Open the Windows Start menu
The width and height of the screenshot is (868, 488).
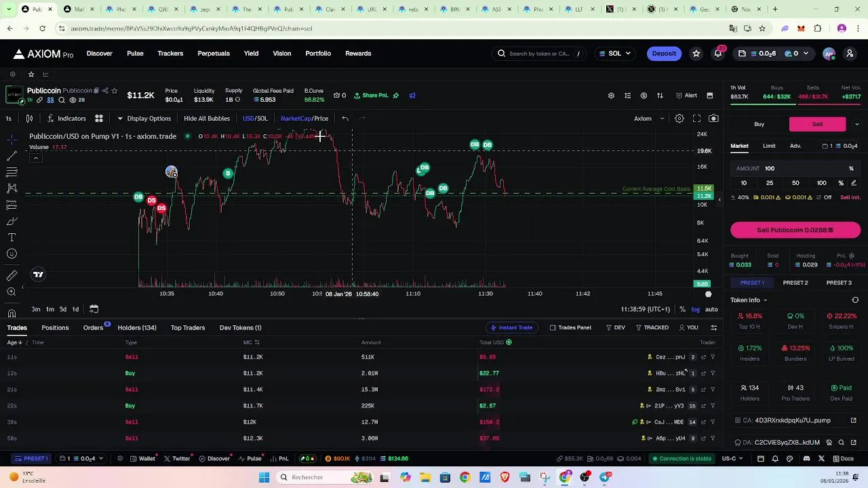[264, 477]
